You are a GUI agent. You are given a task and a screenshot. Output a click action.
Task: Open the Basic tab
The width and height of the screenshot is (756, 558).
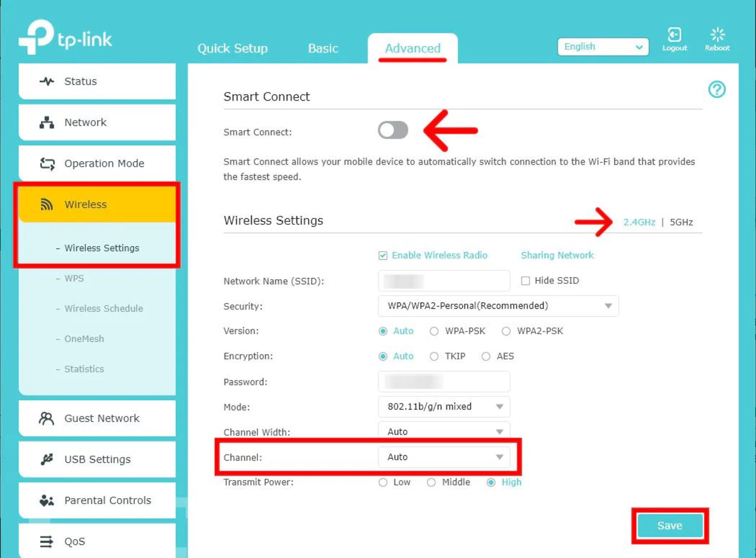pyautogui.click(x=322, y=48)
